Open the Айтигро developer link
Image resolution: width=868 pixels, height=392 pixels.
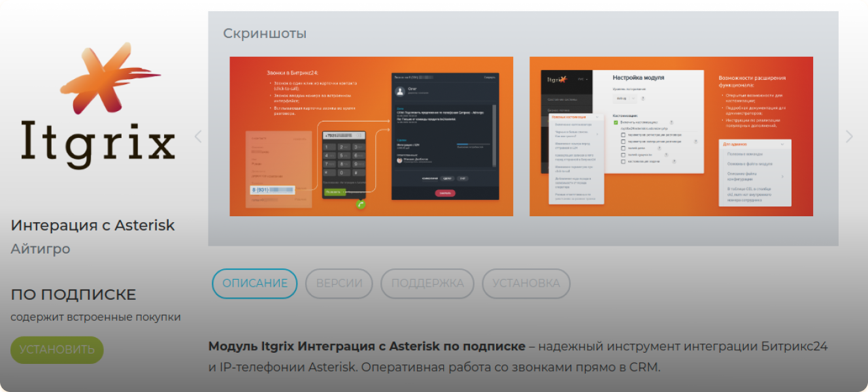pos(41,249)
